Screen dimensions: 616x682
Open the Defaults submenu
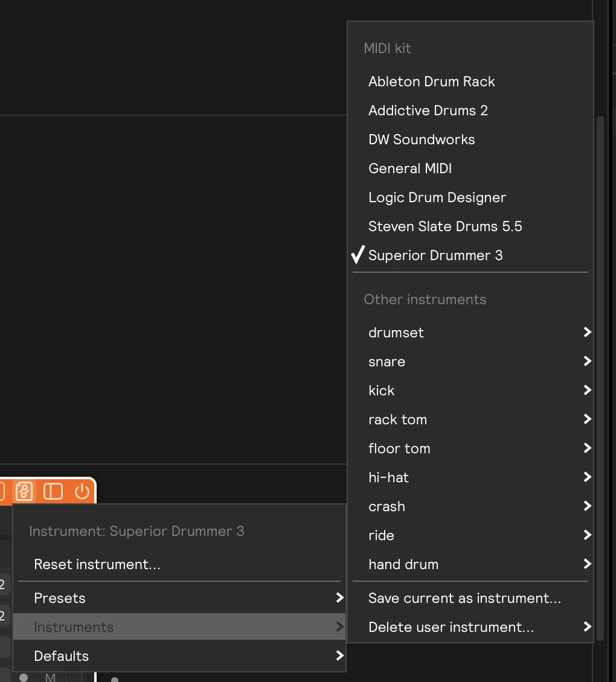click(x=179, y=656)
